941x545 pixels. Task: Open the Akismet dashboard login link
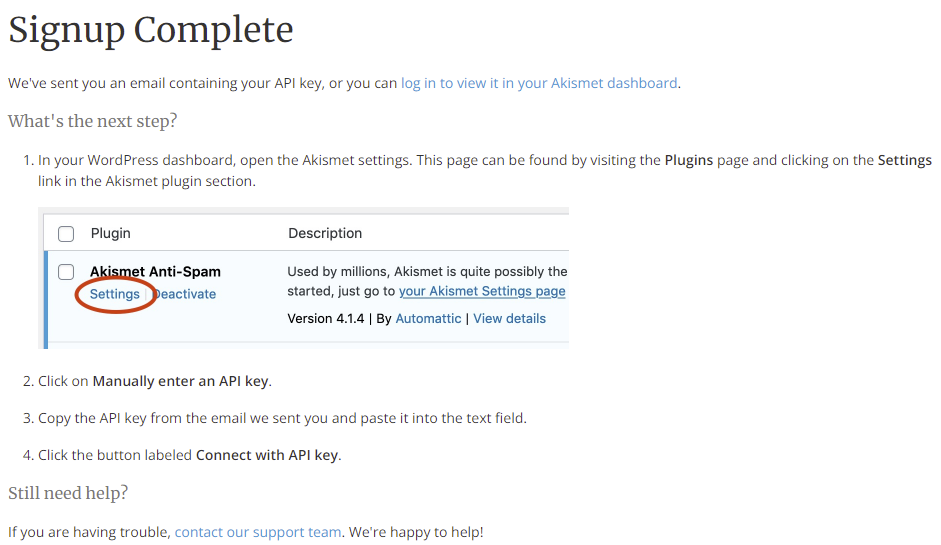(539, 83)
